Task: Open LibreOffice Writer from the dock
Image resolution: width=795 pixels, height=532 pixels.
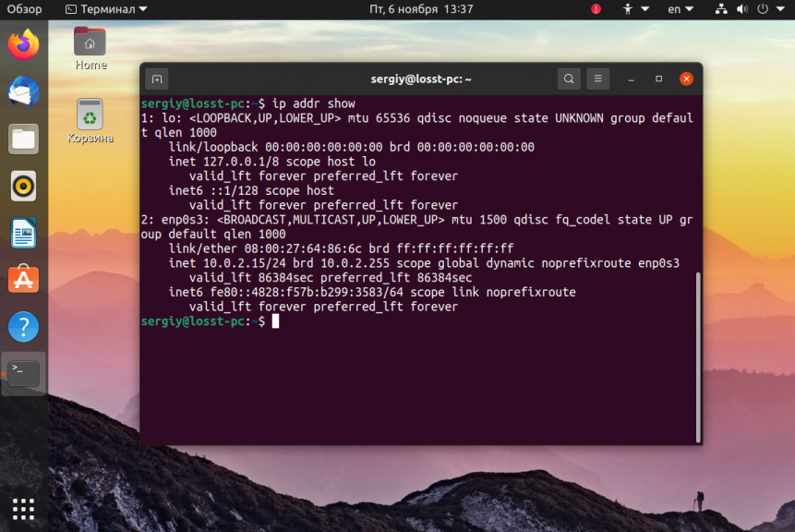Action: 21,232
